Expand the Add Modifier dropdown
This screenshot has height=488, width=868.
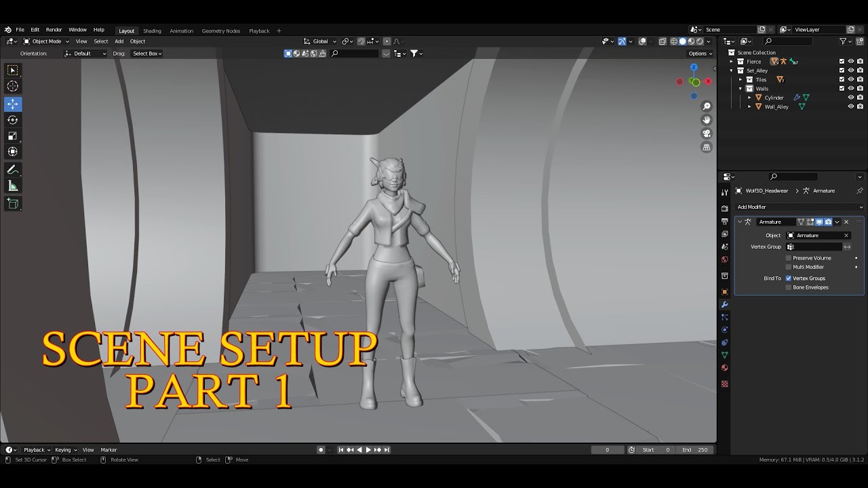799,207
